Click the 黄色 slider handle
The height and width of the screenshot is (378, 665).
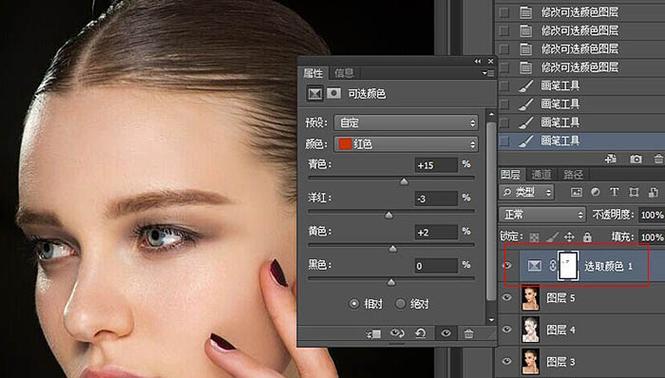(393, 249)
